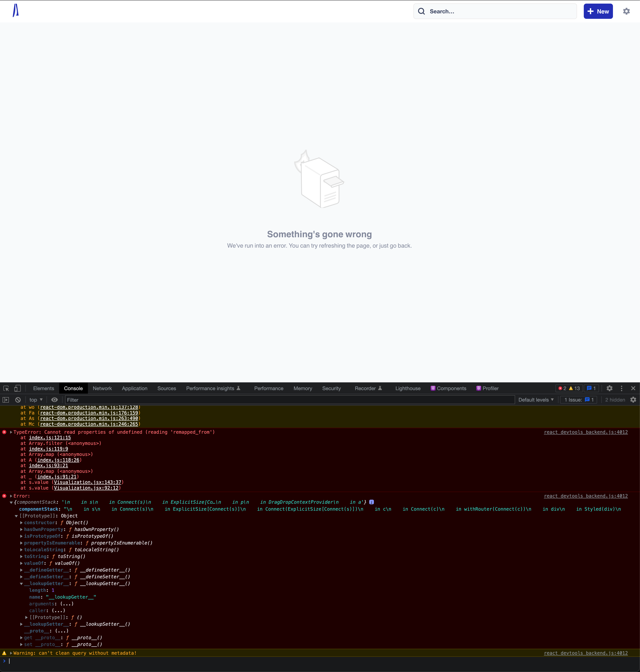This screenshot has height=672, width=640.
Task: Open the Default levels dropdown
Action: tap(535, 400)
